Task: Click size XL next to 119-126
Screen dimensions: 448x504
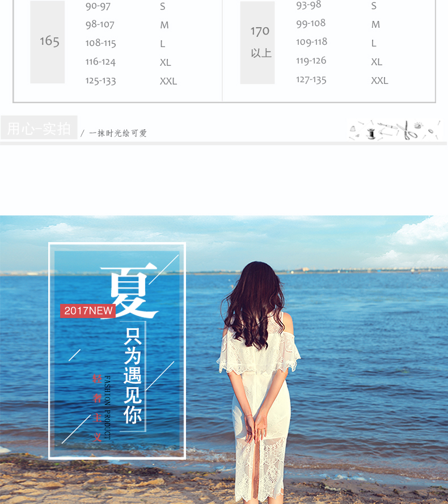Action: coord(377,62)
